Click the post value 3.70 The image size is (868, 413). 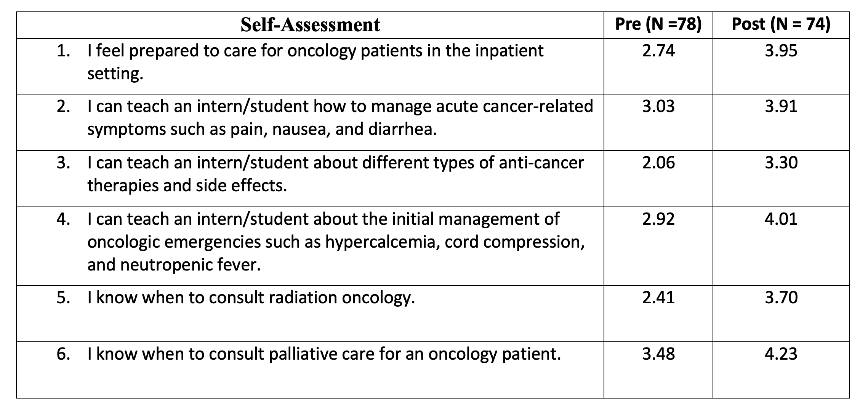[781, 298]
